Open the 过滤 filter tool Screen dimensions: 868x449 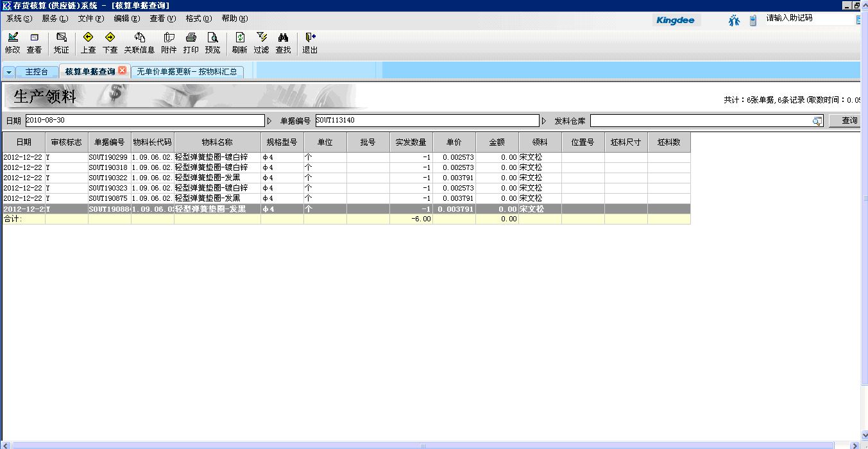click(x=261, y=43)
